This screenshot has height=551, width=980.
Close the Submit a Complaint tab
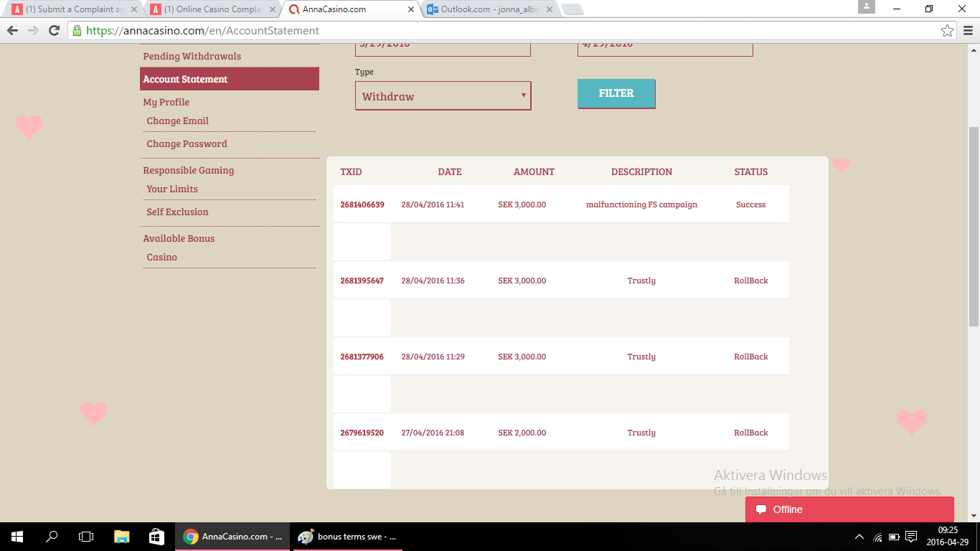click(133, 10)
